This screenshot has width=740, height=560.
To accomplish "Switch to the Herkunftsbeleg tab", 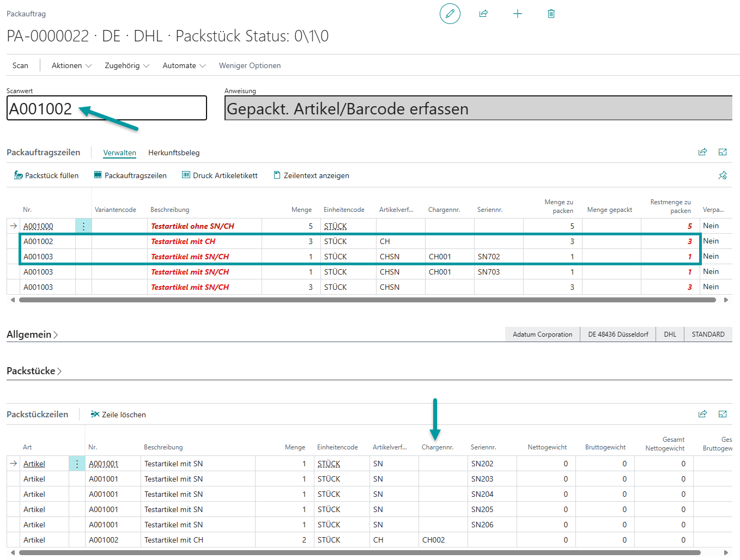I will coord(174,153).
